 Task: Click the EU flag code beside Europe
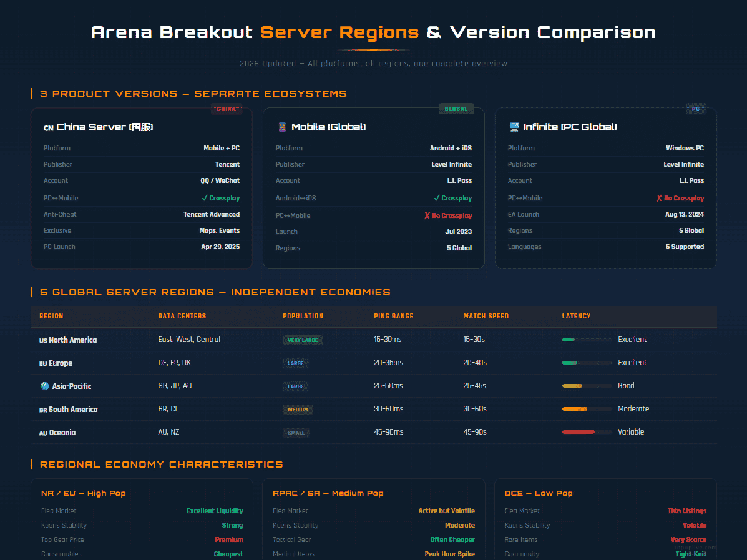43,363
